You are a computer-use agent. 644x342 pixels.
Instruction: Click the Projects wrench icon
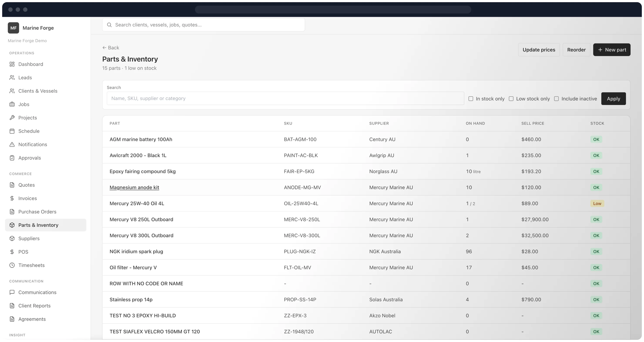(12, 118)
